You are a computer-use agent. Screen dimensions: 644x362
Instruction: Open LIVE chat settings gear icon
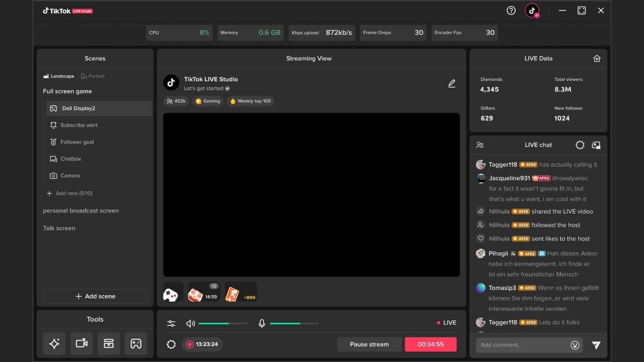pyautogui.click(x=580, y=145)
